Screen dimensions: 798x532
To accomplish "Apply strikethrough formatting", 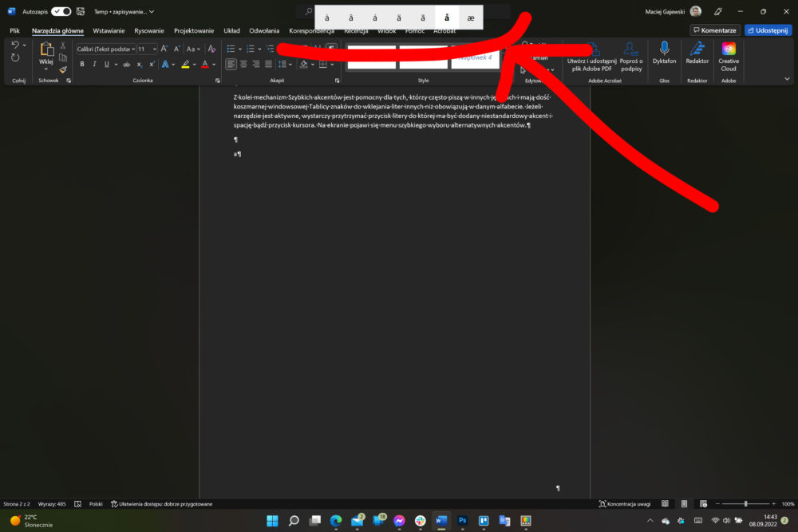I will [126, 64].
